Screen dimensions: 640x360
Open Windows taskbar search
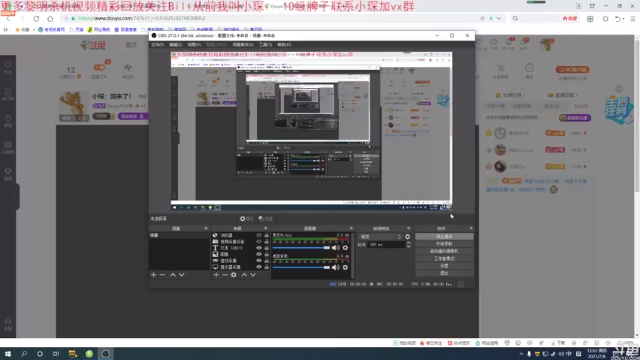point(24,354)
